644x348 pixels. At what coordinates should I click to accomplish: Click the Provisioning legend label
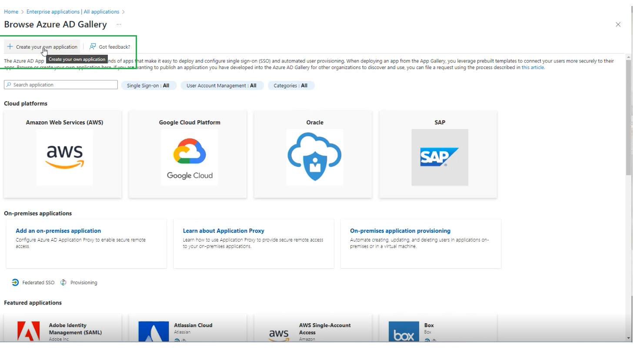[84, 282]
